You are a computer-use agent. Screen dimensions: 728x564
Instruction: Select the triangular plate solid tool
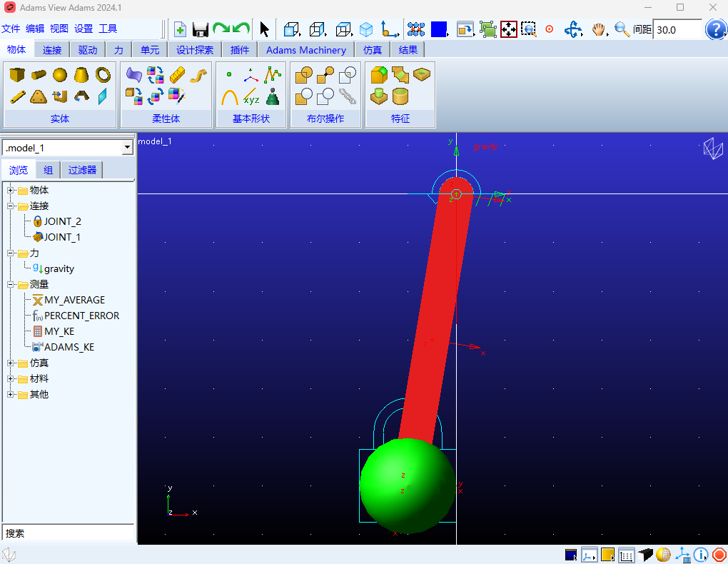click(39, 96)
